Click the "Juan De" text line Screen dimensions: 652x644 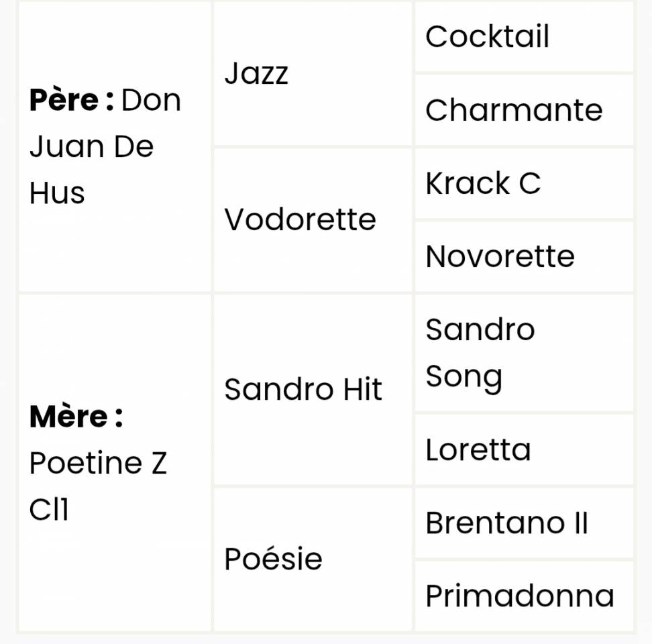[x=91, y=147]
